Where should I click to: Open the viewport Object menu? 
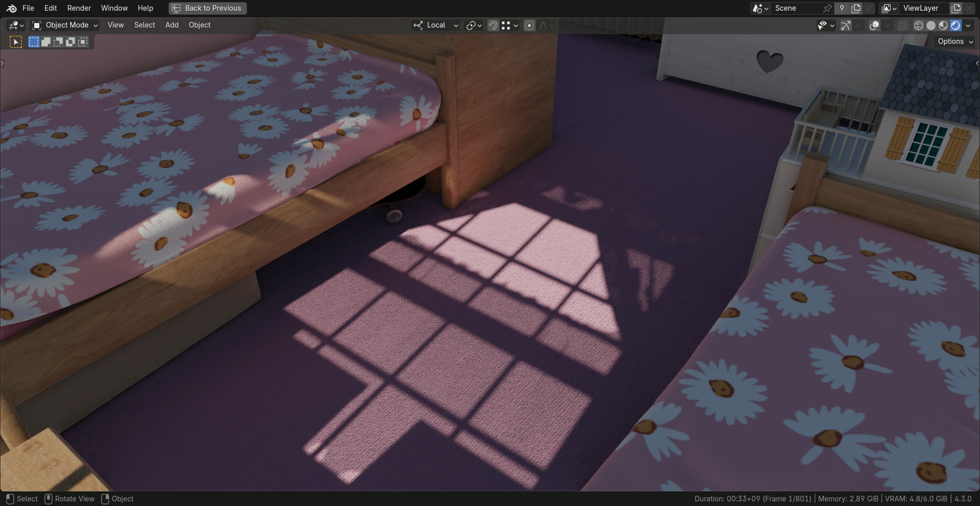tap(200, 25)
